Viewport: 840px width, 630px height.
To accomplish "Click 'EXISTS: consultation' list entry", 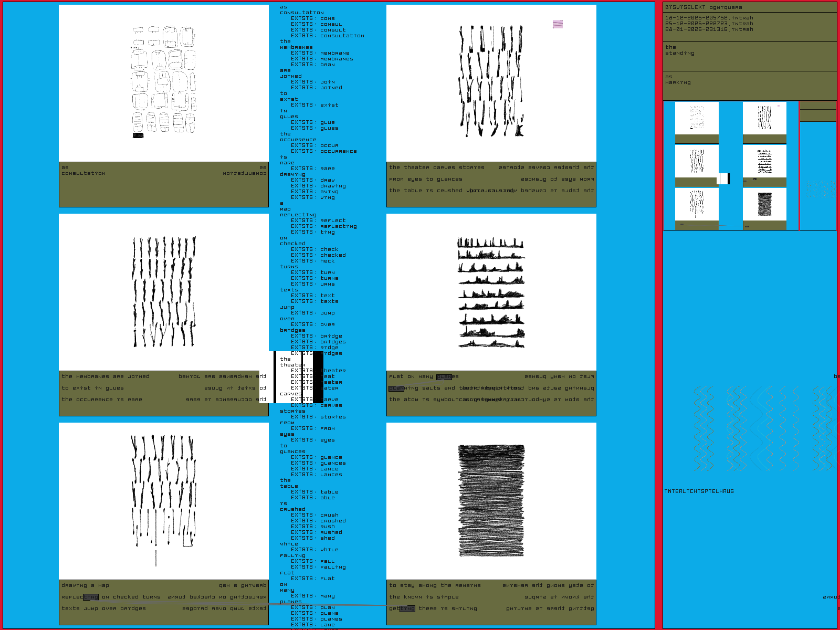I will (x=328, y=36).
